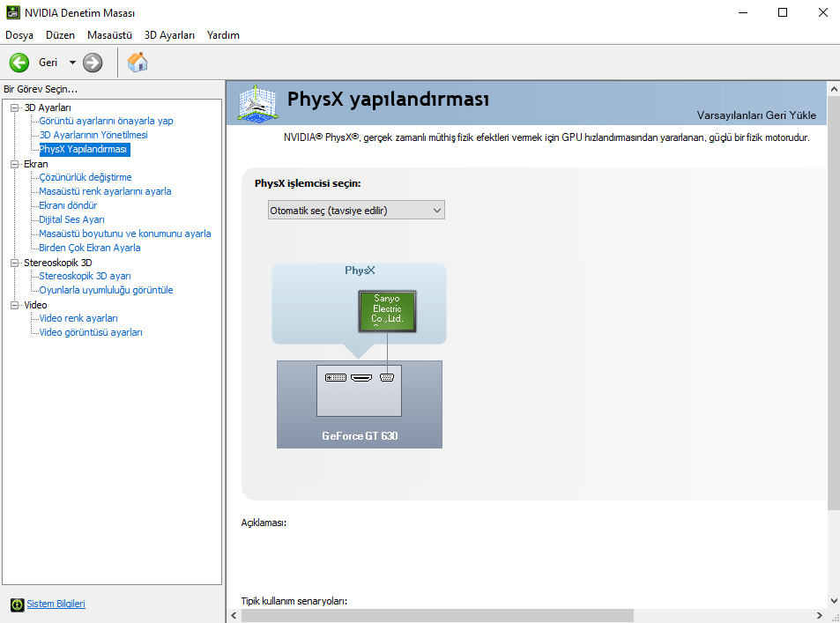
Task: Open the 3D Ayarları menu
Action: [x=169, y=35]
